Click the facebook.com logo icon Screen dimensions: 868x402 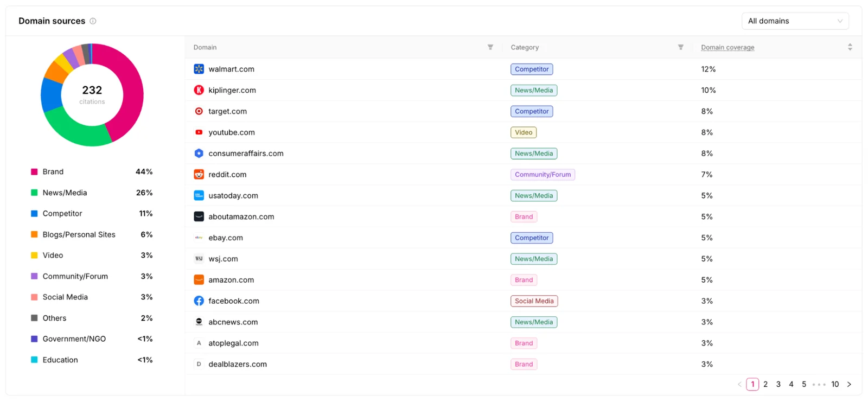tap(199, 301)
